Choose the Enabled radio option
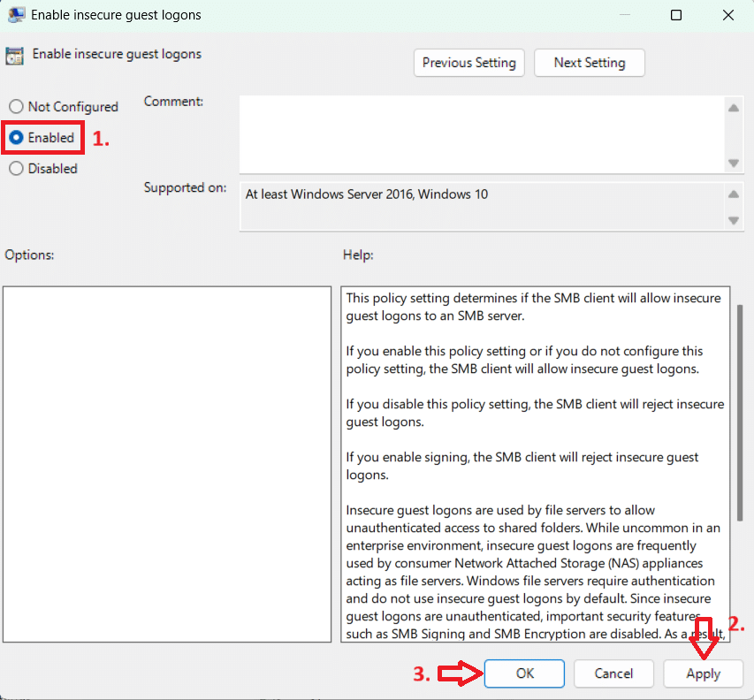 [16, 138]
